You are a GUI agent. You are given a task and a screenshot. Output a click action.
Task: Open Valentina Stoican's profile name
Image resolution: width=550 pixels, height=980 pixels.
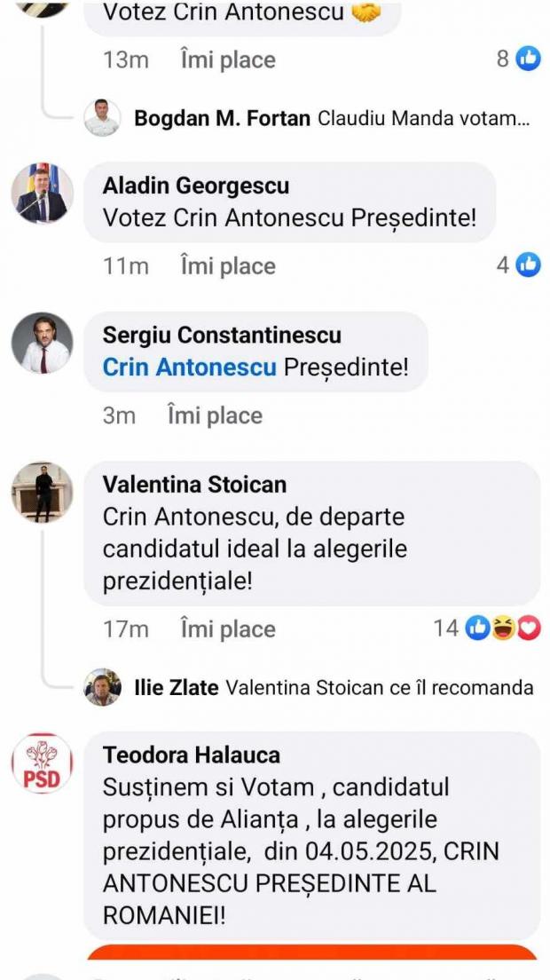pyautogui.click(x=194, y=485)
